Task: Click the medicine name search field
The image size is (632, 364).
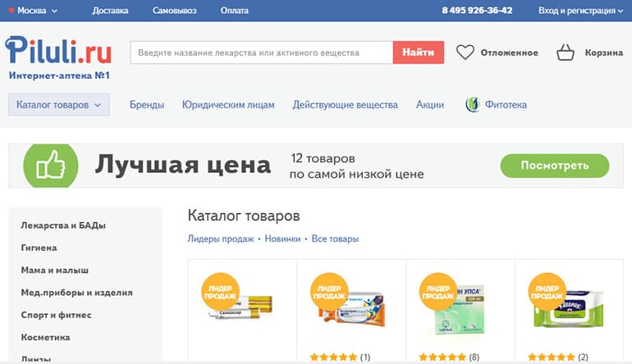Action: point(262,52)
